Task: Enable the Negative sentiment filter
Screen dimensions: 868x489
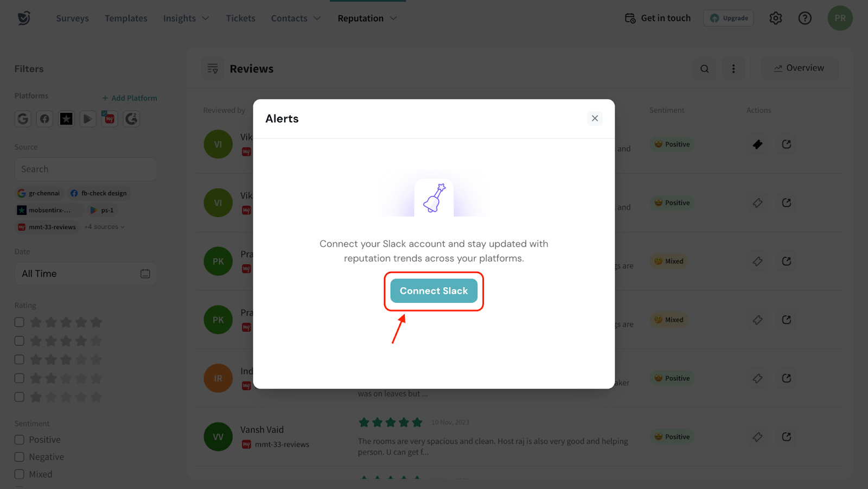Action: point(20,457)
